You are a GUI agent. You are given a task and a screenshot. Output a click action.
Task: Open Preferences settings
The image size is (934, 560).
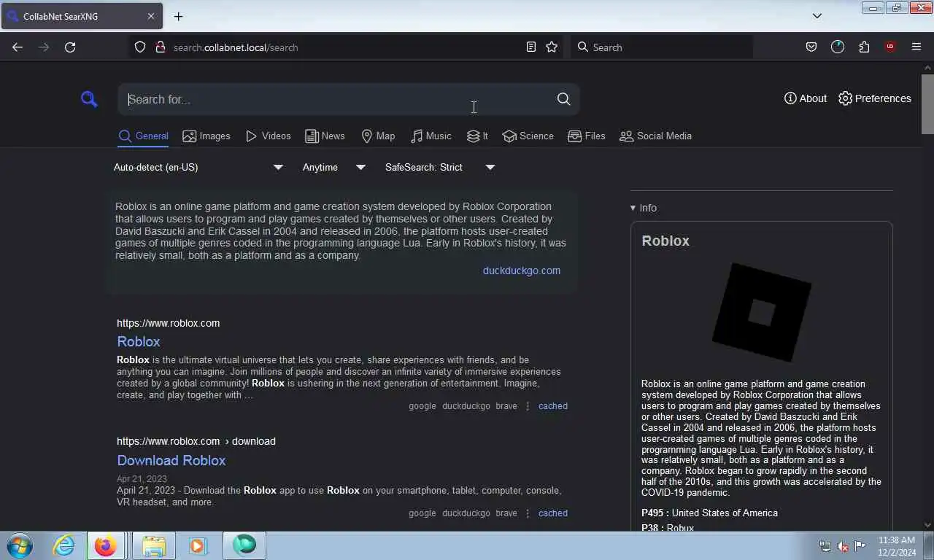[x=875, y=98]
